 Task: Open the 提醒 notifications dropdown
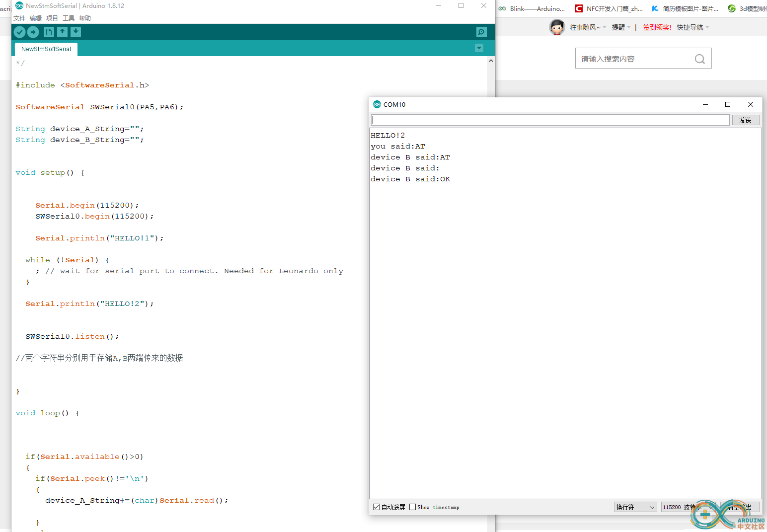coord(621,27)
